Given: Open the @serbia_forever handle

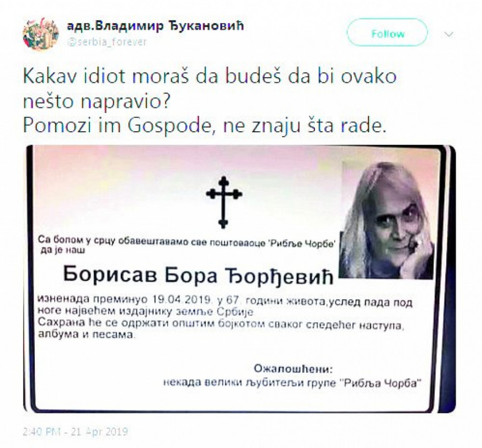Looking at the screenshot, I should pos(107,42).
